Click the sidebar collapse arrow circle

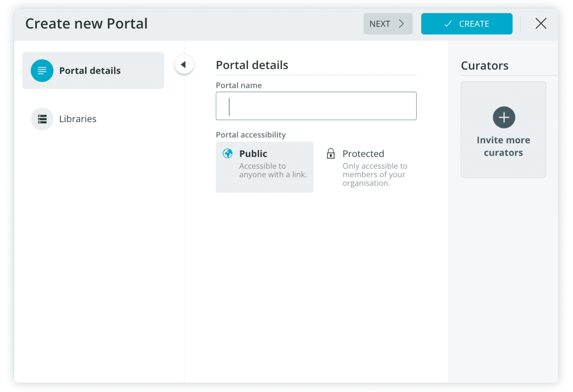184,65
